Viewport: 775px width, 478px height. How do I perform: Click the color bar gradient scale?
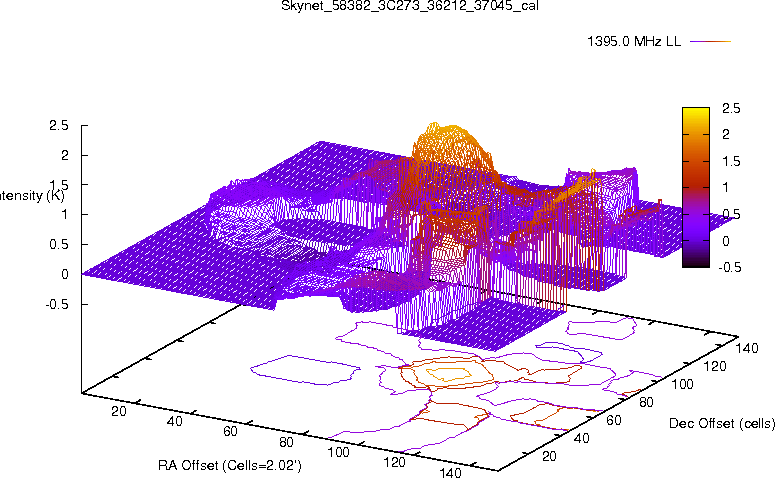[695, 187]
